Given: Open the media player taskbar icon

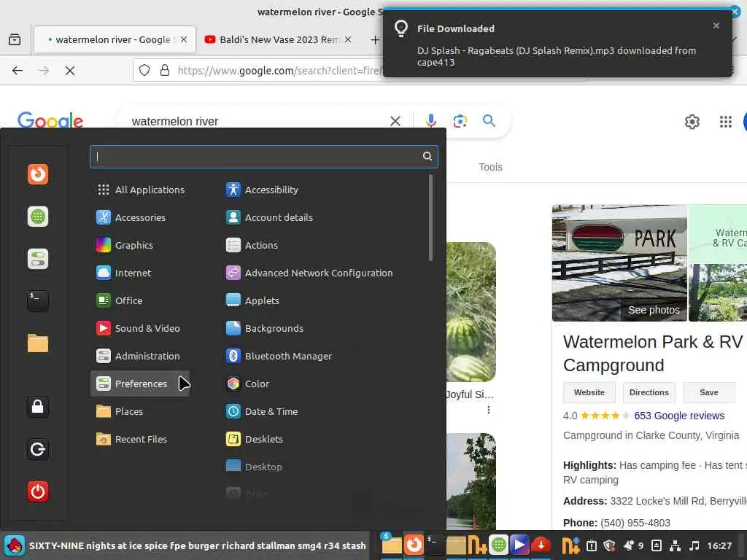Looking at the screenshot, I should [519, 545].
